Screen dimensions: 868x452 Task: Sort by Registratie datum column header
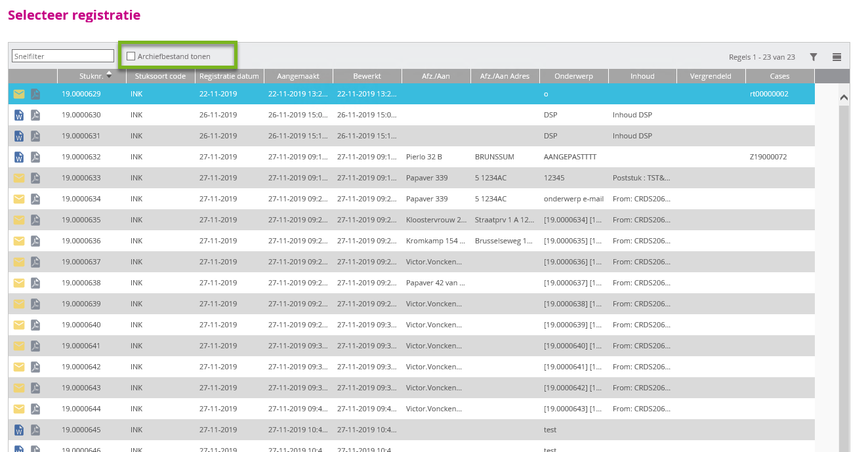230,76
